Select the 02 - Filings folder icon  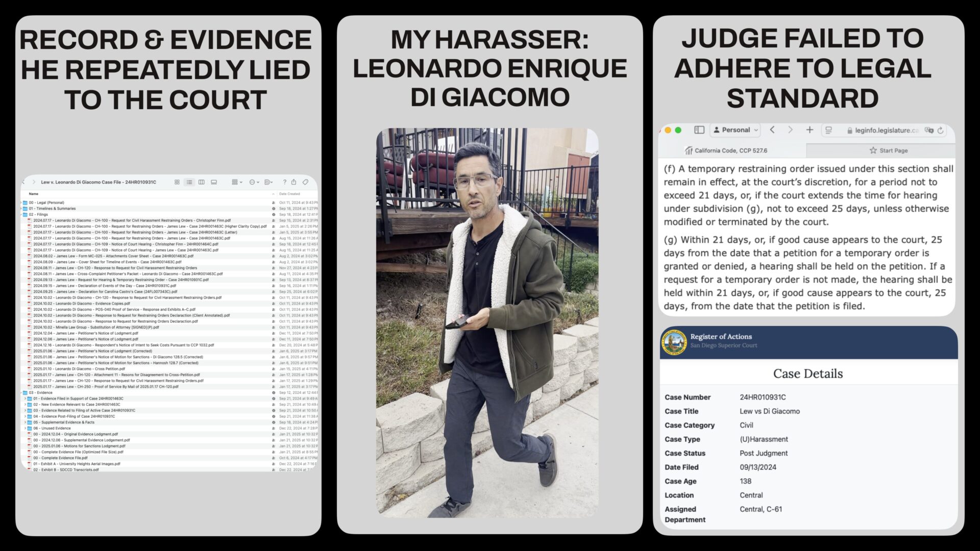tap(26, 215)
